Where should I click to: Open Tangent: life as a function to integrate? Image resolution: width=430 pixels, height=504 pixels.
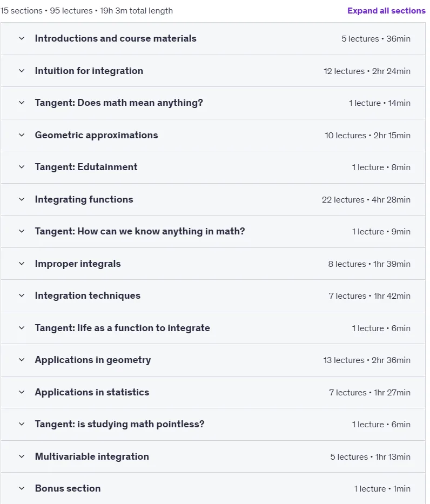123,328
